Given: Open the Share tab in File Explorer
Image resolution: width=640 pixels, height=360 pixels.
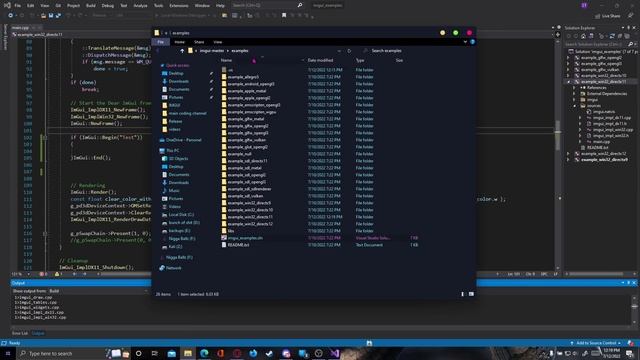Looking at the screenshot, I should [x=199, y=42].
